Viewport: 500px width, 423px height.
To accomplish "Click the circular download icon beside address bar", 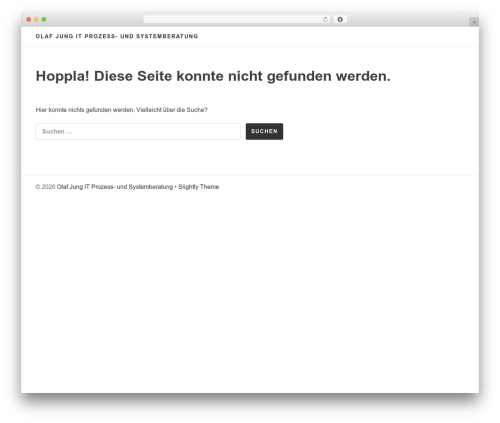I will 340,19.
